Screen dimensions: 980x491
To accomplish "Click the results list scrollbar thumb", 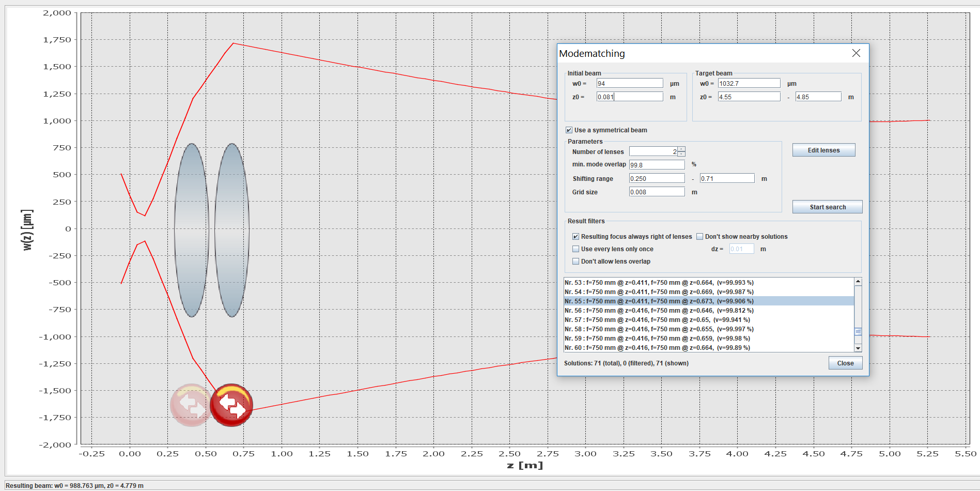I will (x=858, y=332).
